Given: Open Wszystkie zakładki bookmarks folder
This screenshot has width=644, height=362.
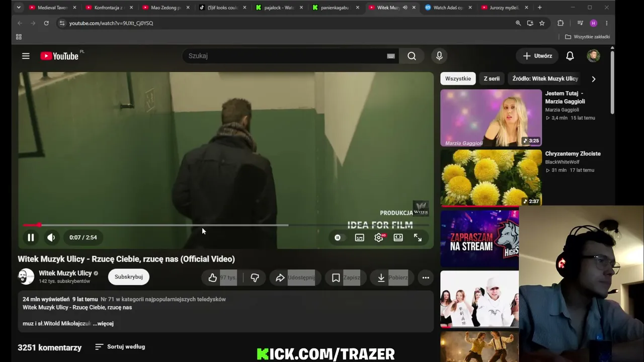Looking at the screenshot, I should (x=587, y=37).
